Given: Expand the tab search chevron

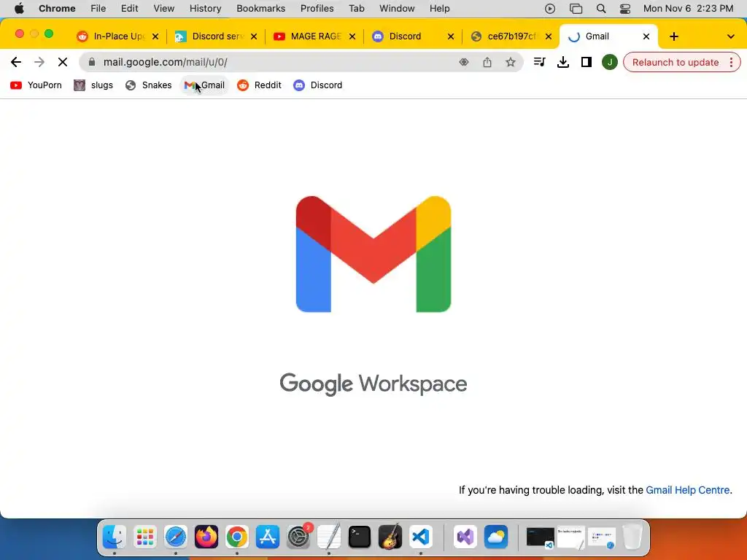Looking at the screenshot, I should (730, 36).
